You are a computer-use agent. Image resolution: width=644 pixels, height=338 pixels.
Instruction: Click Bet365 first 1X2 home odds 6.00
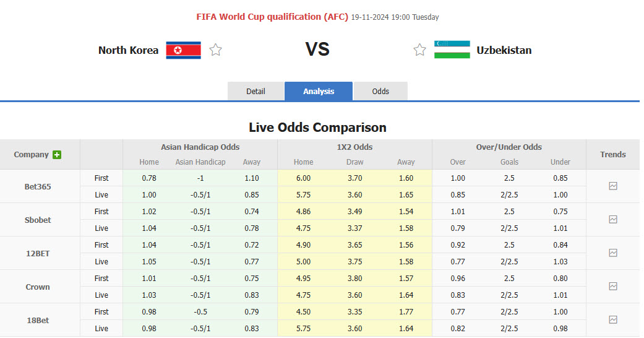pyautogui.click(x=303, y=178)
